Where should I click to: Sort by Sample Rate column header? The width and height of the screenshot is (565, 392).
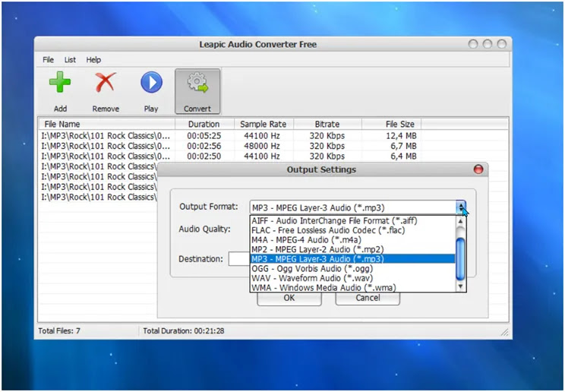coord(264,124)
